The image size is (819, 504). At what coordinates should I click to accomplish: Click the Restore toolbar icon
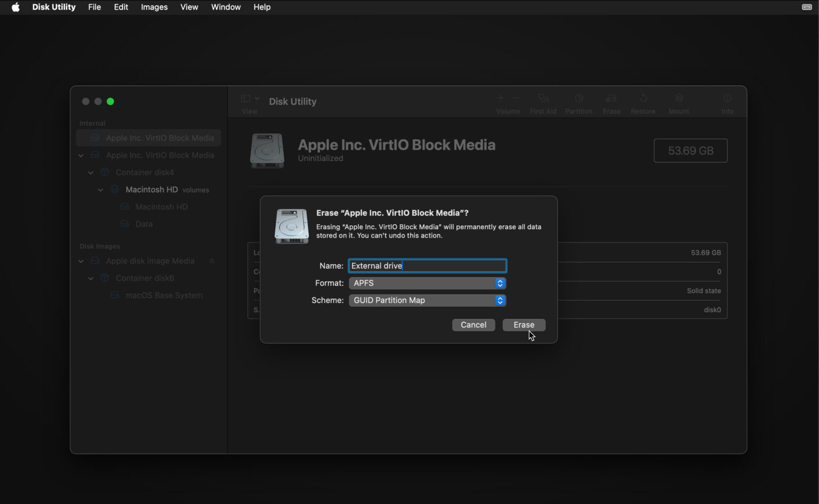click(x=643, y=101)
